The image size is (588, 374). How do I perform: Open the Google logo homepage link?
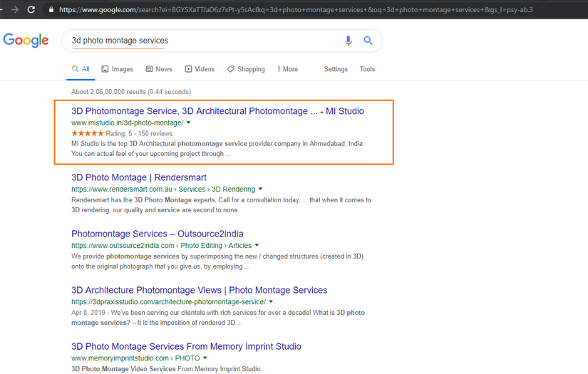coord(26,40)
